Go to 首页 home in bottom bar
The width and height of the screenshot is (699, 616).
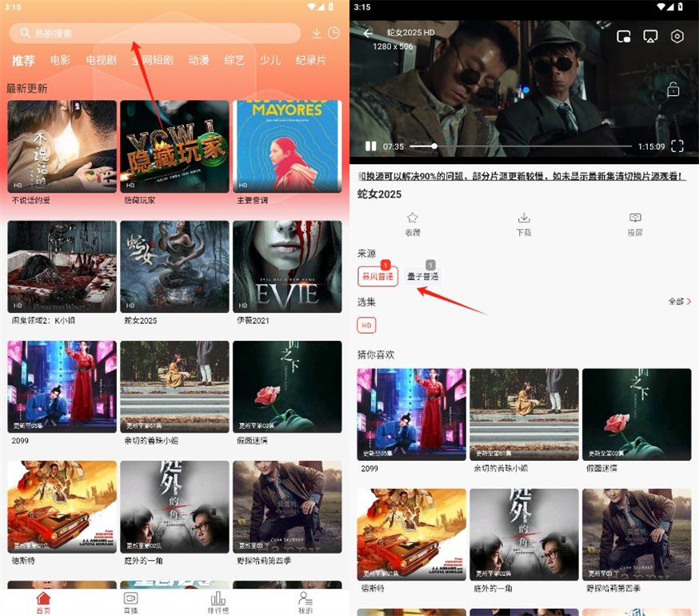pos(43,603)
